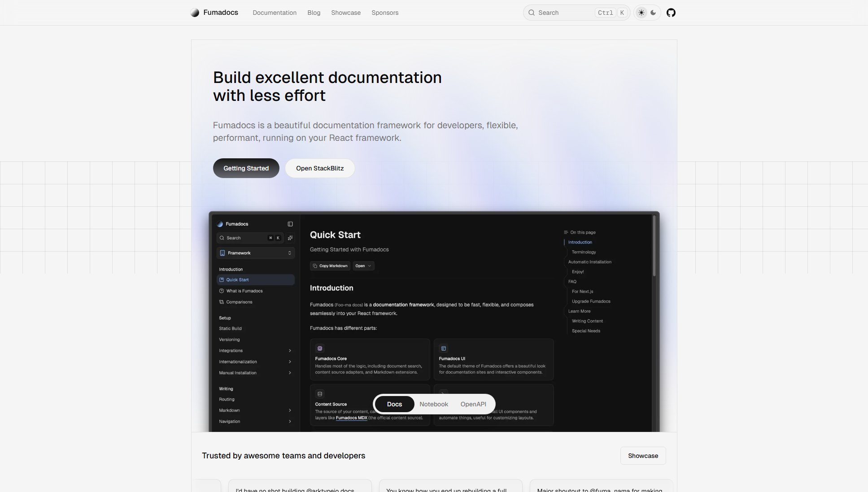Screen dimensions: 868x492
Task: Click the On this page list icon
Action: tap(566, 232)
